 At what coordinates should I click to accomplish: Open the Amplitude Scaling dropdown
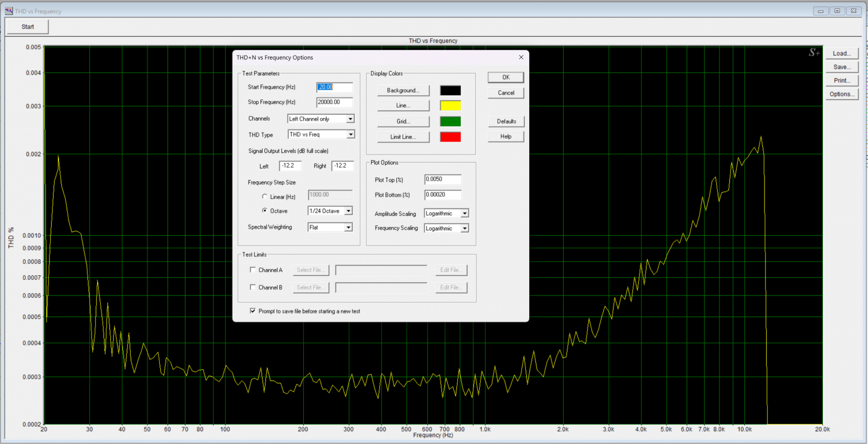click(465, 214)
